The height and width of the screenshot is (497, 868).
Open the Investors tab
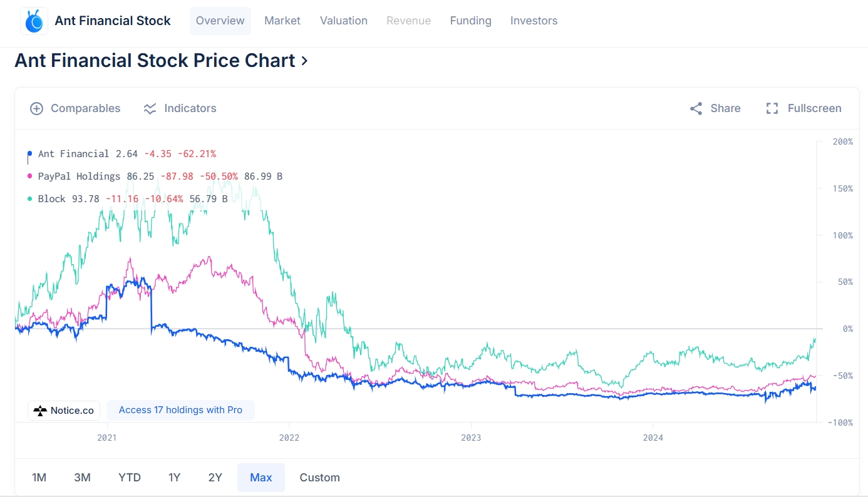click(534, 21)
